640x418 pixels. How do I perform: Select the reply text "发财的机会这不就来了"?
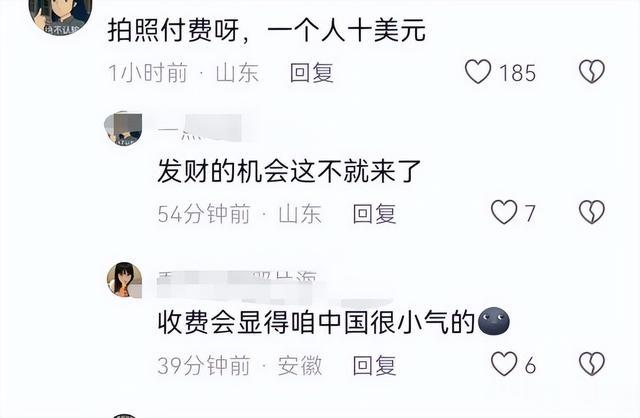coord(289,171)
